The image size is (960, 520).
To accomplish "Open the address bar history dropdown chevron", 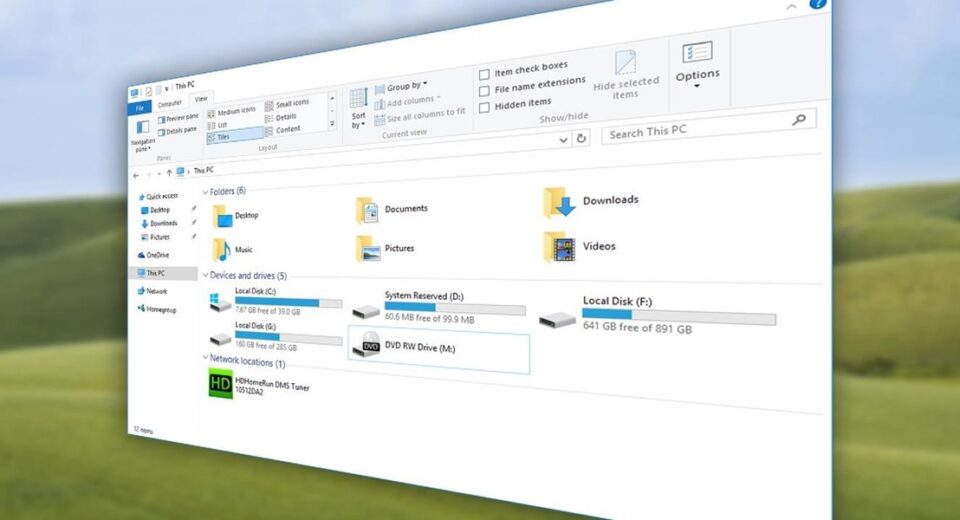I will (563, 140).
